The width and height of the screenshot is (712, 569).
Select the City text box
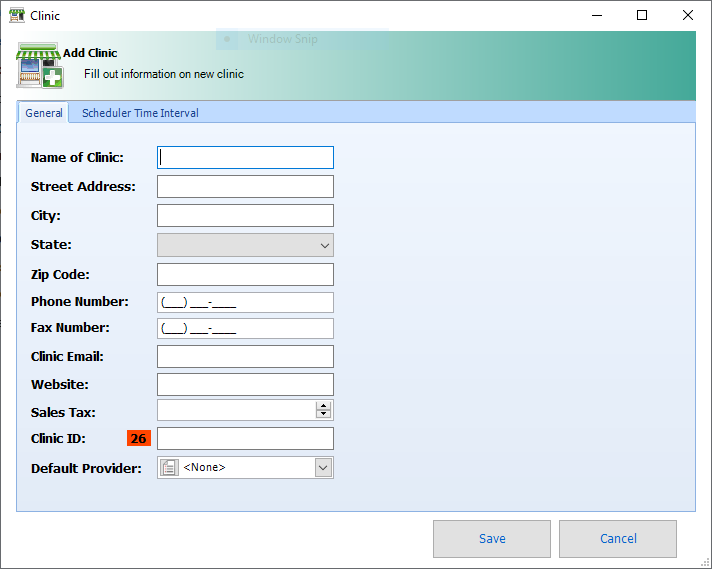point(245,215)
